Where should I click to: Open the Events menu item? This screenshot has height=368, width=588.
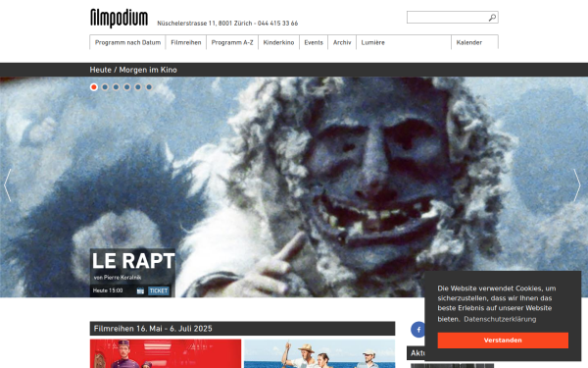coord(314,42)
